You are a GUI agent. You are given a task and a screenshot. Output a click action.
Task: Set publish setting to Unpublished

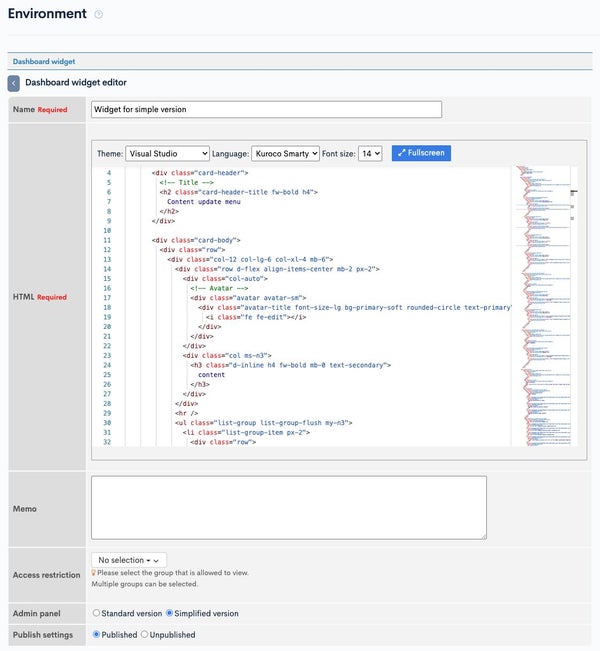click(144, 634)
